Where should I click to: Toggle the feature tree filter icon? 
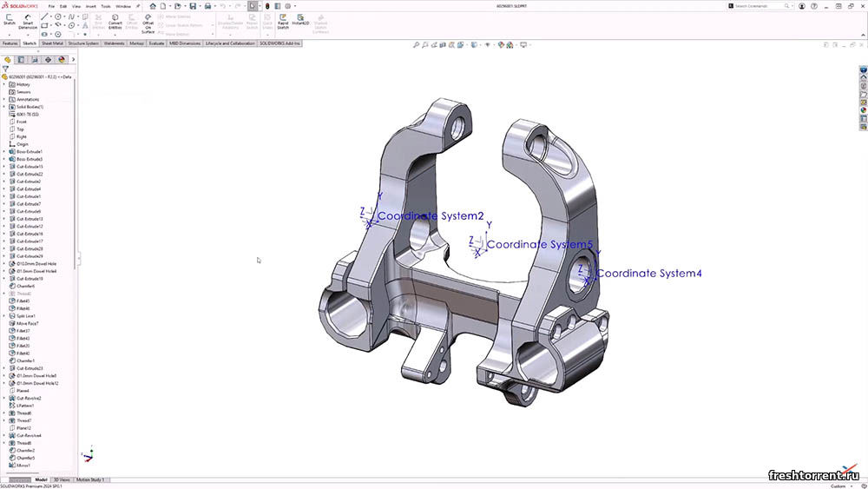[x=6, y=69]
